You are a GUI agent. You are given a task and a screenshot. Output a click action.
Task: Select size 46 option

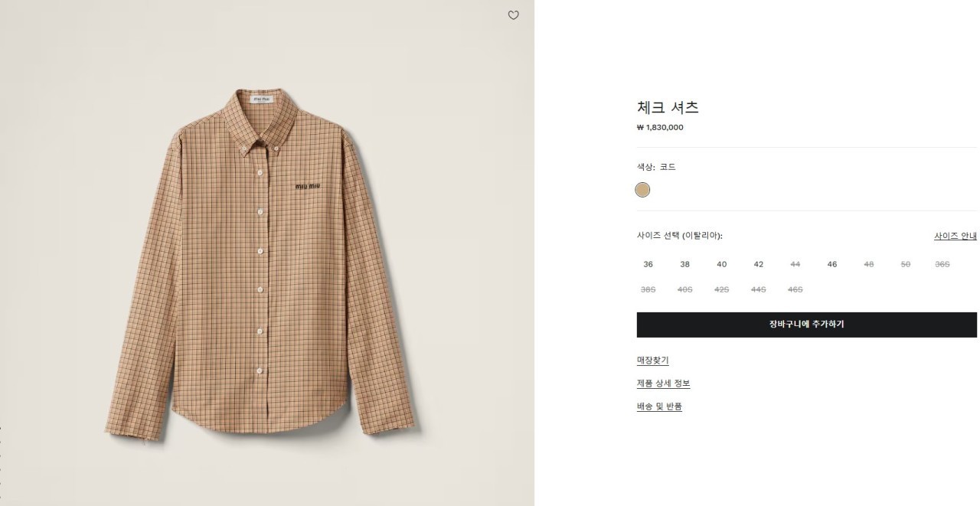832,264
